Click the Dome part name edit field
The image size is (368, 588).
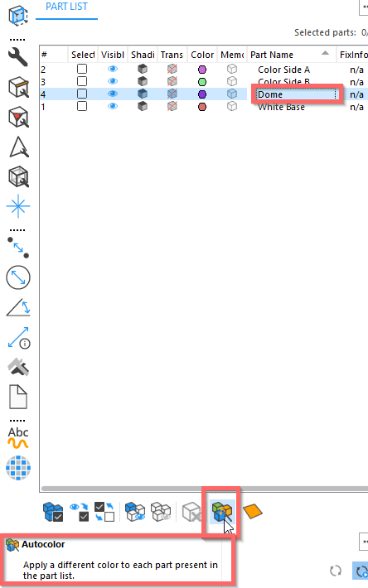297,94
